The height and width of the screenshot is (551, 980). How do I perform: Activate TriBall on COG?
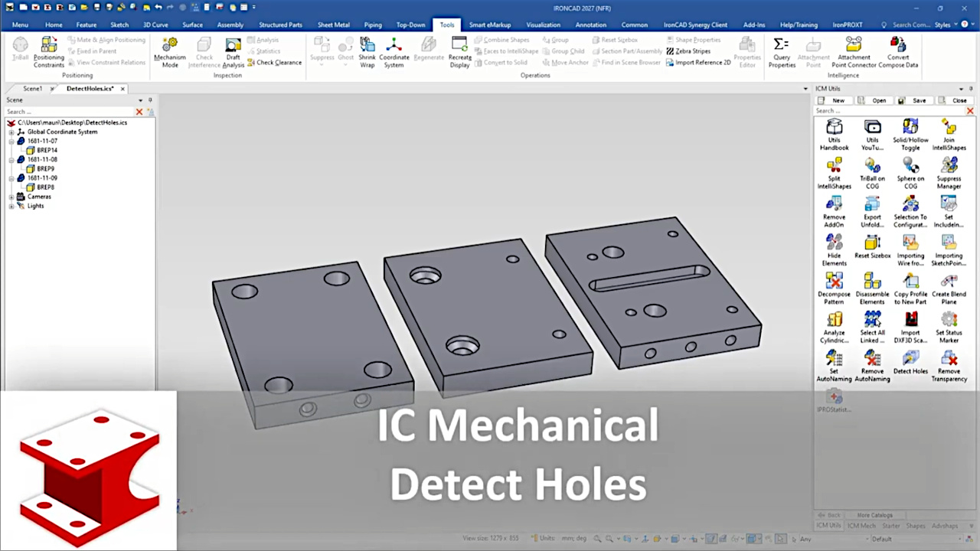[872, 174]
